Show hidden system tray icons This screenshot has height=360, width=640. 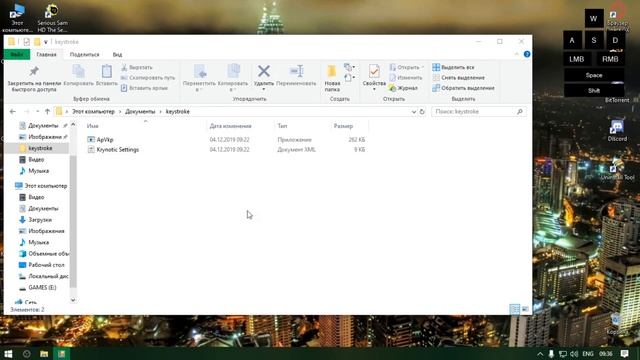[540, 353]
